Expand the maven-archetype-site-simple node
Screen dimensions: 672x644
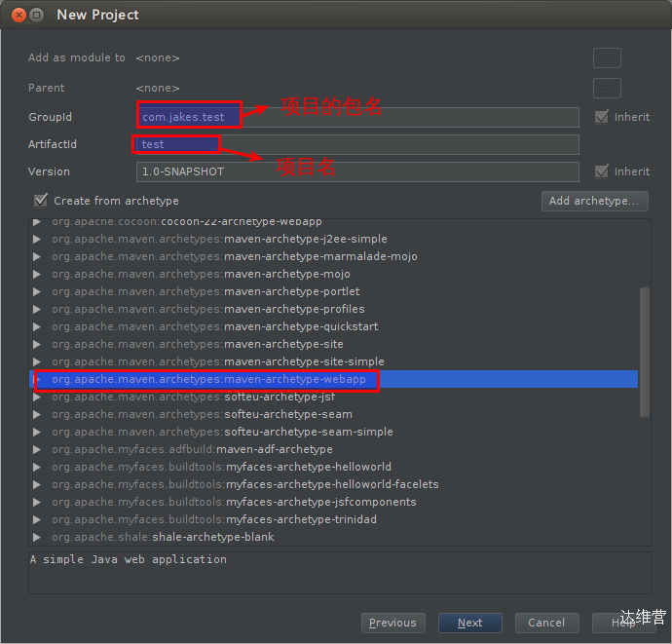37,361
